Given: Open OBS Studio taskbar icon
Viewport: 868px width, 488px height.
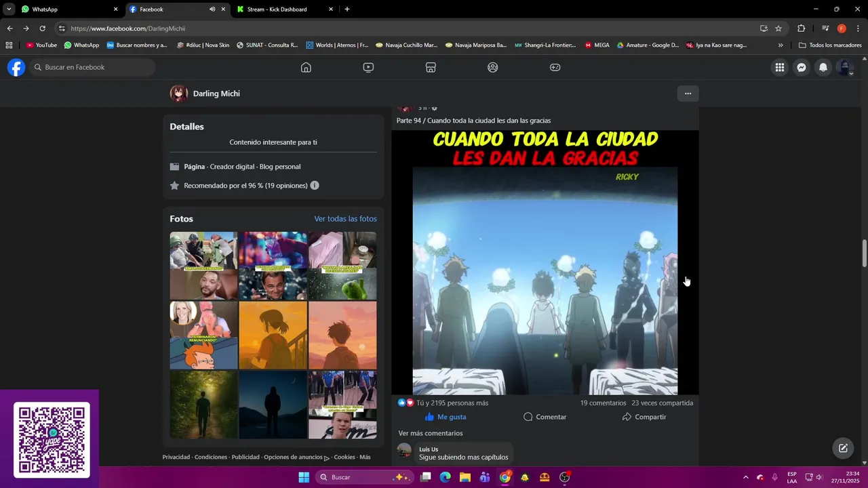Looking at the screenshot, I should tap(565, 477).
